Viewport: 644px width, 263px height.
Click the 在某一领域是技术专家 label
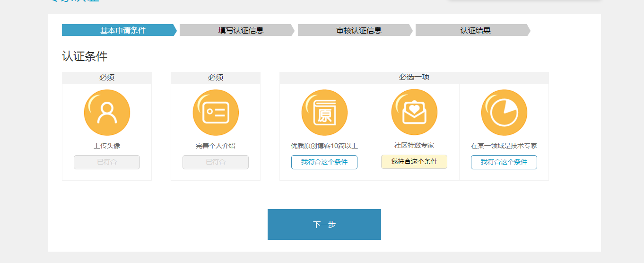pos(504,146)
